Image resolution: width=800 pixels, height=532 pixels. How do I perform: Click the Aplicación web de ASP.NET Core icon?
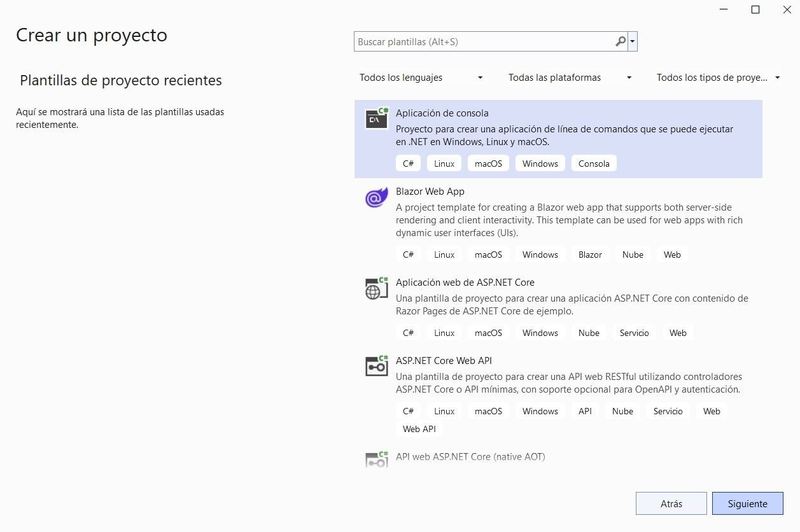pos(375,288)
